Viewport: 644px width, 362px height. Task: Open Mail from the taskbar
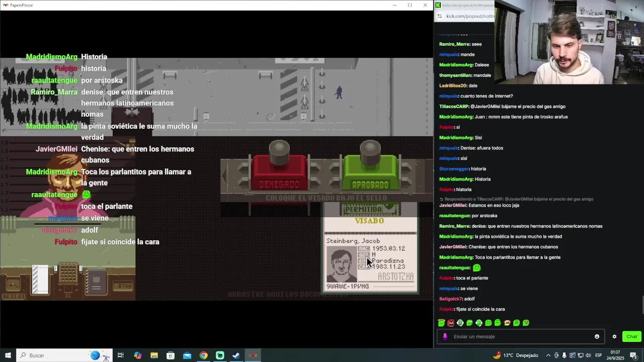click(187, 355)
